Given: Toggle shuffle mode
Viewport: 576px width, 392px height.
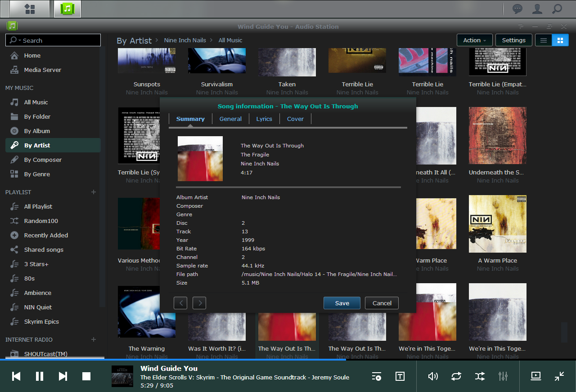Looking at the screenshot, I should tap(480, 376).
